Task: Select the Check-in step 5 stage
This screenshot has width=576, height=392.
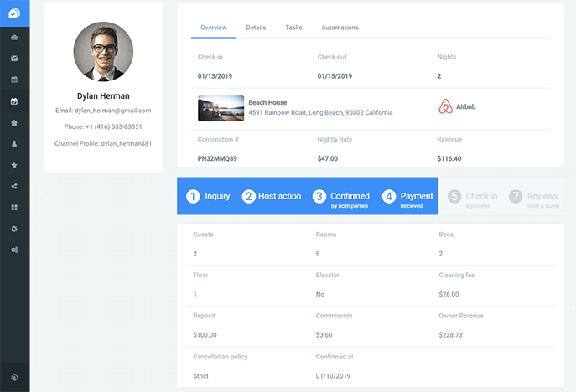Action: pyautogui.click(x=473, y=199)
